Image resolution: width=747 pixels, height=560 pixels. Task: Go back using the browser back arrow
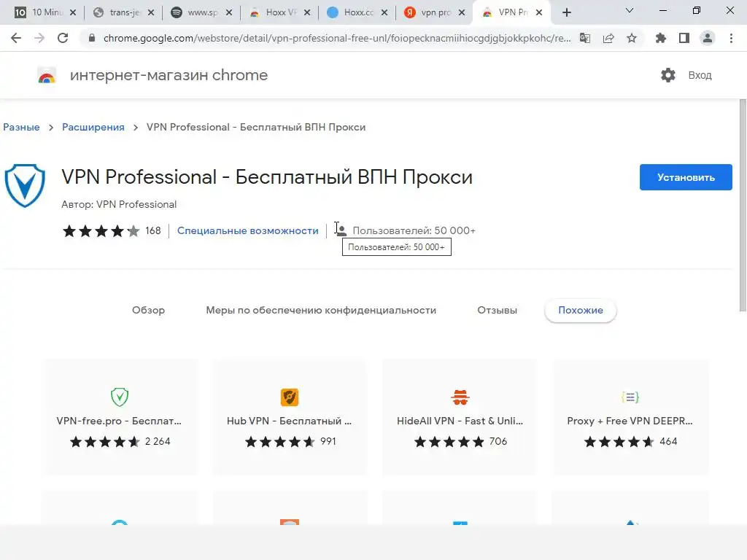[16, 38]
